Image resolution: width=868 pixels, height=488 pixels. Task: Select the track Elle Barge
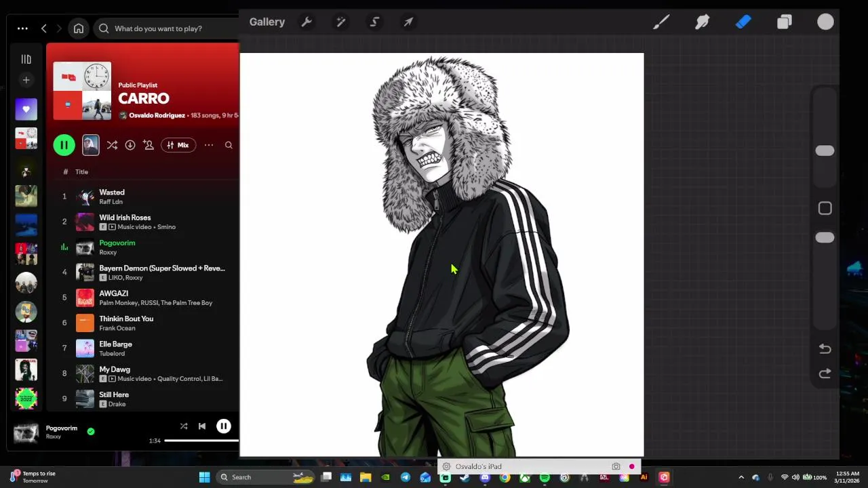coord(115,344)
